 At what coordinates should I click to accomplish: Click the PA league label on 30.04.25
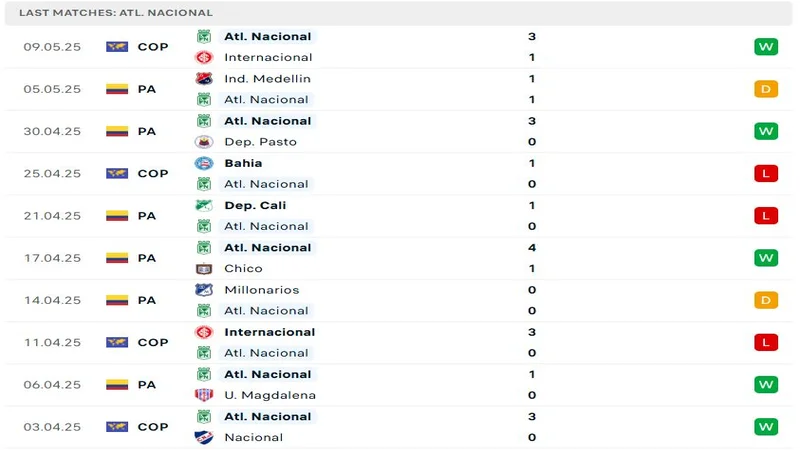pyautogui.click(x=147, y=131)
